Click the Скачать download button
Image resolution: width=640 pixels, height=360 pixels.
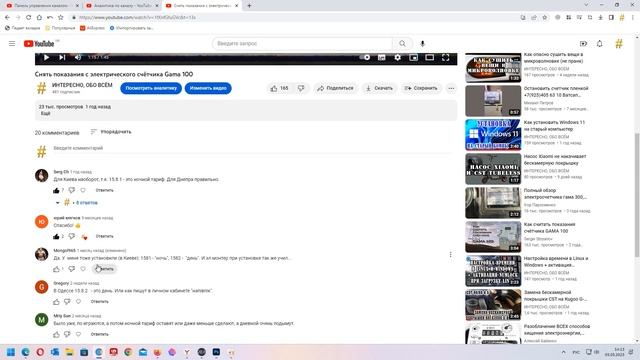tap(379, 88)
